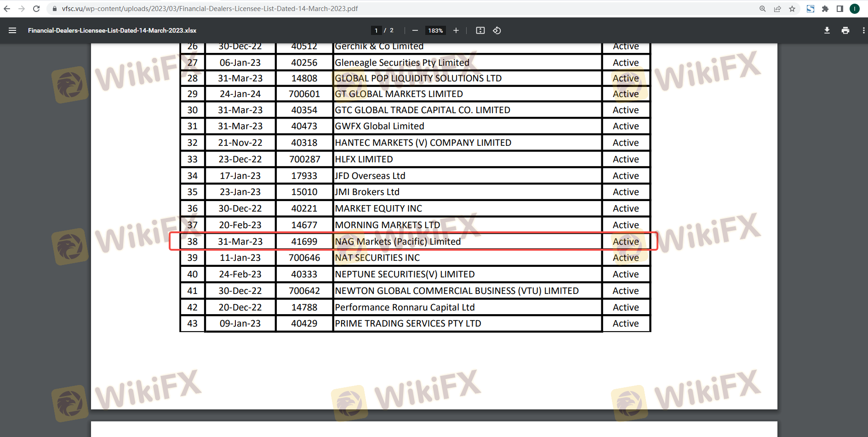The width and height of the screenshot is (868, 437).
Task: Select 'HANTEC MARKETS (V) COMPANY LIMITED'
Action: (423, 143)
